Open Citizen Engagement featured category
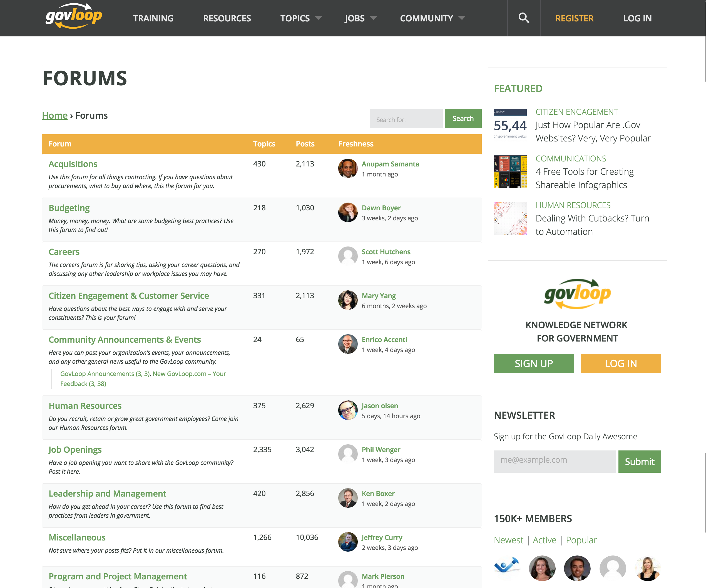 576,112
